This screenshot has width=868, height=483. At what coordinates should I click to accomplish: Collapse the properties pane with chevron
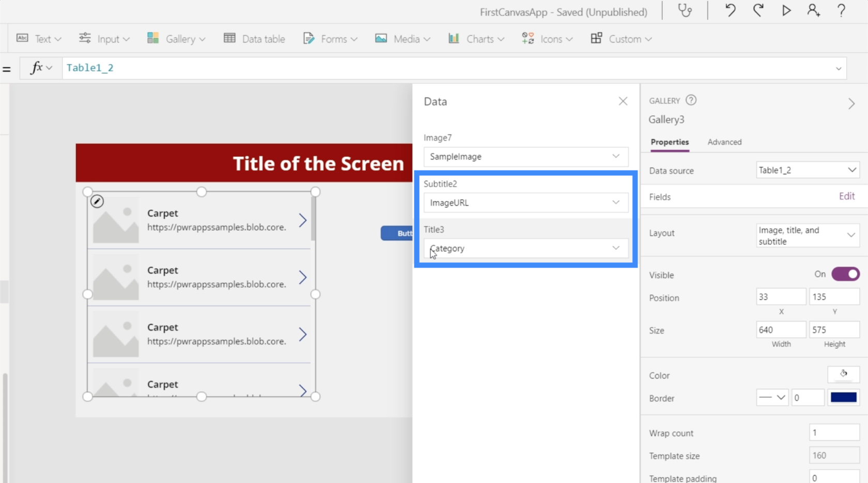pyautogui.click(x=851, y=104)
